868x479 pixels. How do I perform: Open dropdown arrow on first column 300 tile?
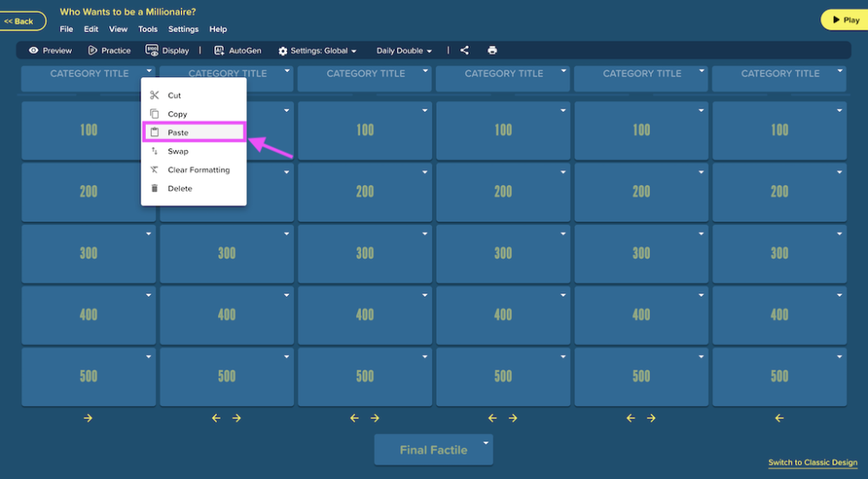[x=148, y=234]
